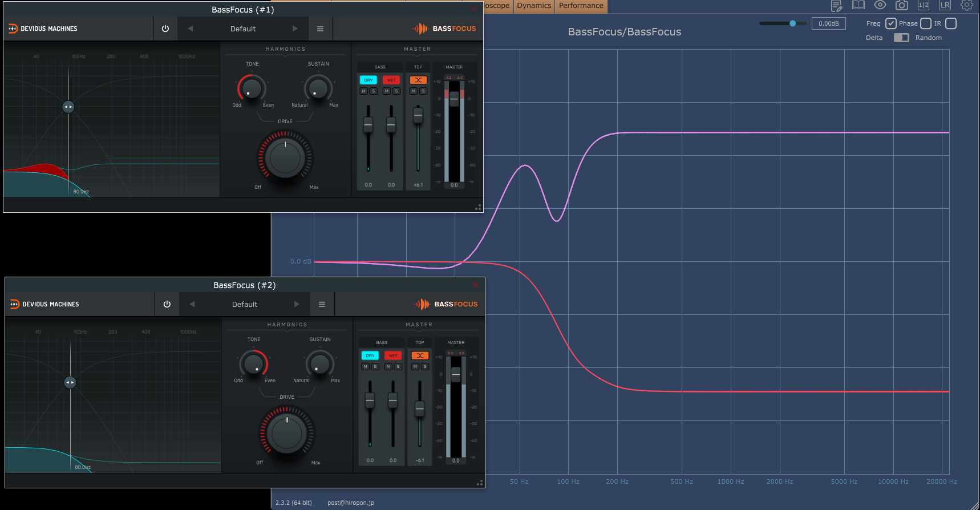This screenshot has width=980, height=510.
Task: Click the Drive knob in BassFocus #2
Action: 287,432
